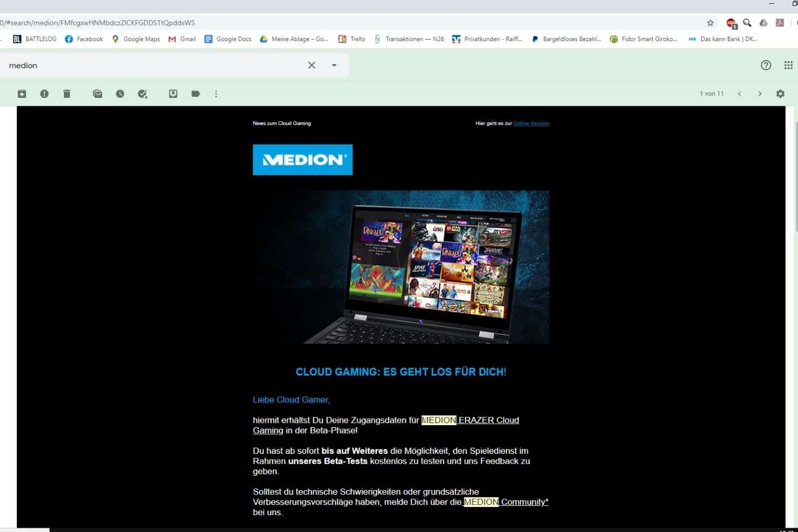798x532 pixels.
Task: Click the AdBlock extension icon
Action: click(731, 23)
